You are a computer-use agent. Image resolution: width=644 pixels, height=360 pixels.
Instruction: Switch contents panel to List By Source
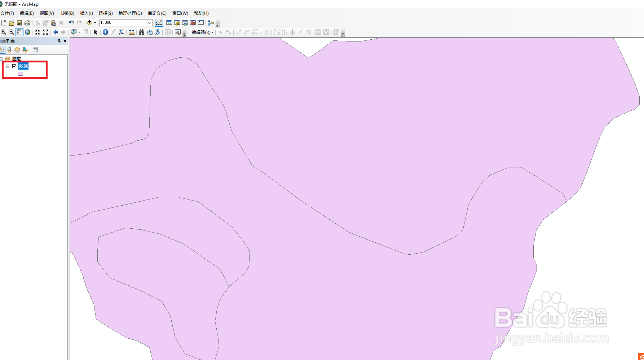(9, 50)
